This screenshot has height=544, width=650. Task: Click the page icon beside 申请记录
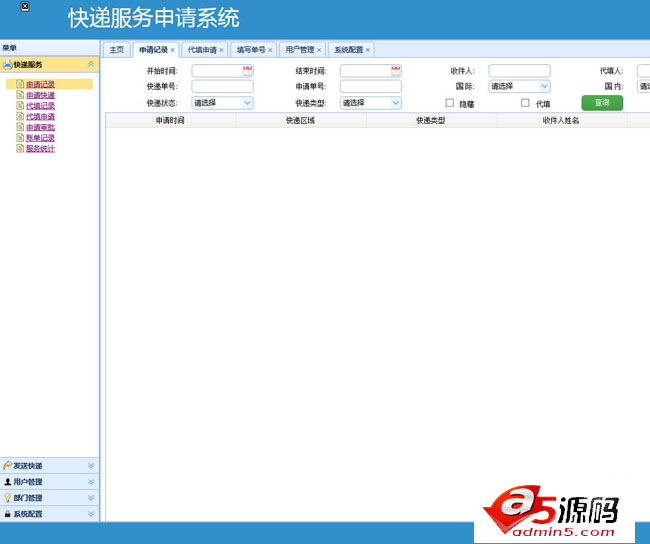pos(19,84)
